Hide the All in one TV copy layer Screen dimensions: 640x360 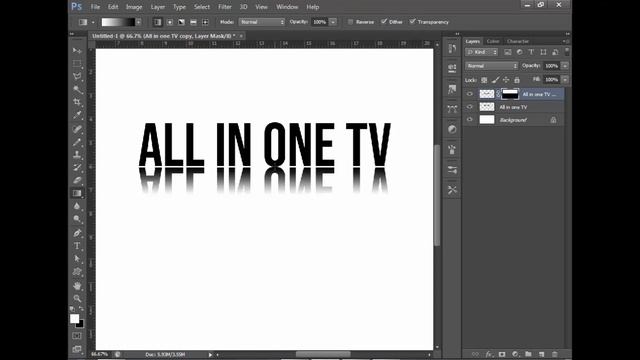pyautogui.click(x=469, y=94)
